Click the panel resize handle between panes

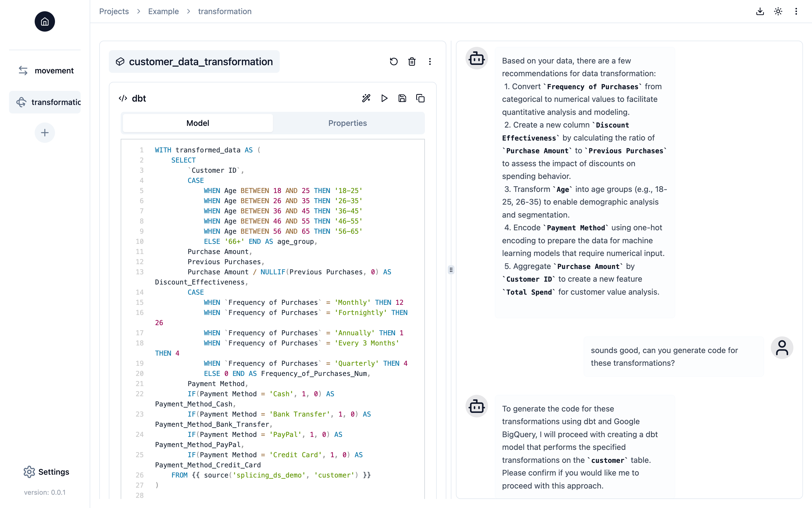tap(451, 270)
